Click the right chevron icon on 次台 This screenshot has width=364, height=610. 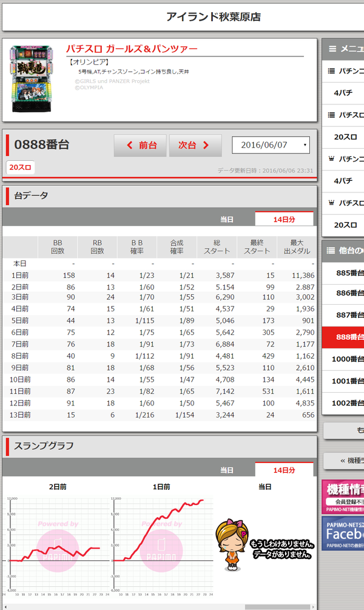[x=206, y=146]
